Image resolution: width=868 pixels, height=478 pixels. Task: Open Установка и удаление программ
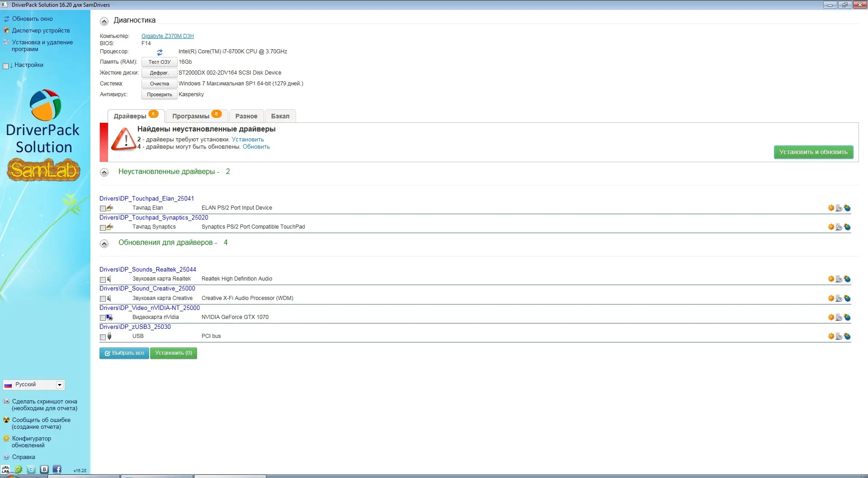point(42,46)
